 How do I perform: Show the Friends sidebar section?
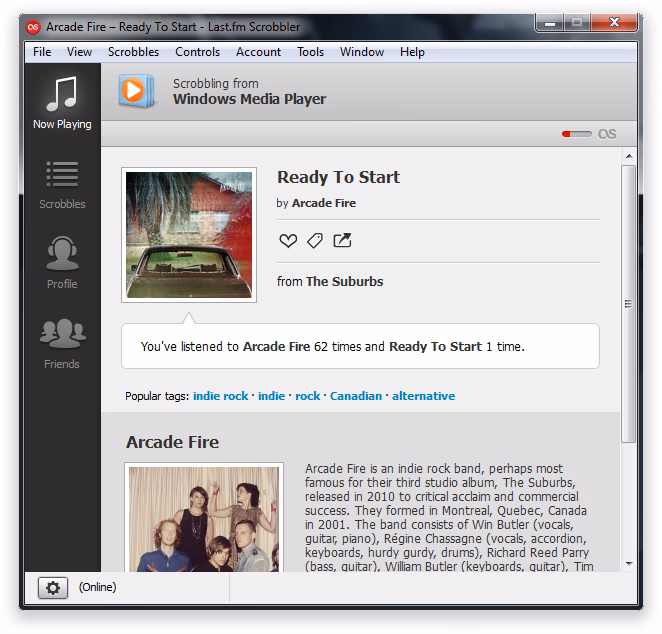pyautogui.click(x=62, y=344)
